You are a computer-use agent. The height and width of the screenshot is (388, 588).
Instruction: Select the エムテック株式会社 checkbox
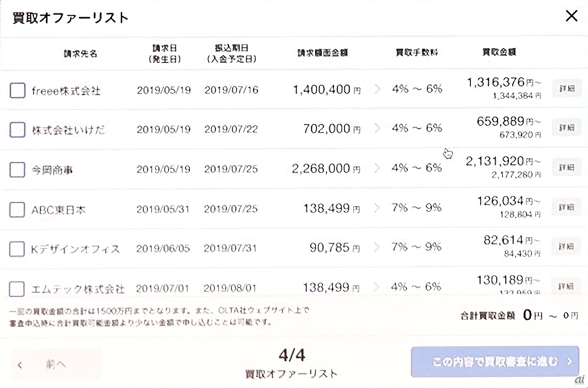[x=17, y=289]
